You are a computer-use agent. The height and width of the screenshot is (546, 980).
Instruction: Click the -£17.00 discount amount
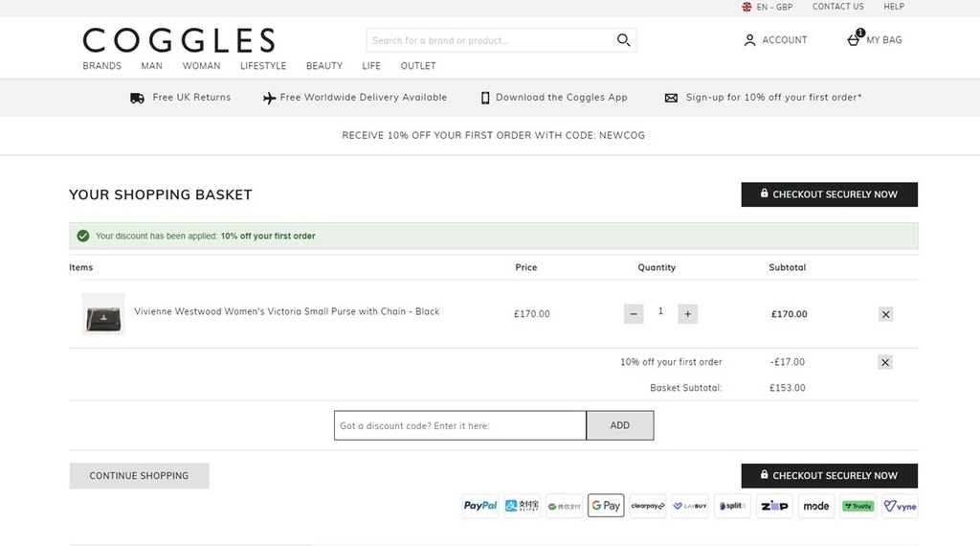788,362
